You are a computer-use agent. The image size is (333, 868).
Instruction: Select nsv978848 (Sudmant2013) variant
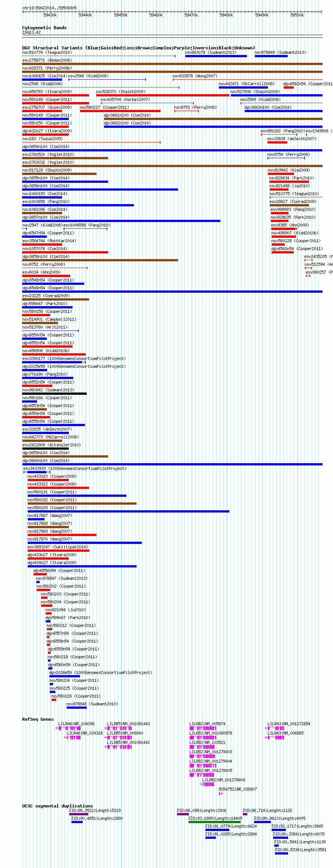click(92, 704)
